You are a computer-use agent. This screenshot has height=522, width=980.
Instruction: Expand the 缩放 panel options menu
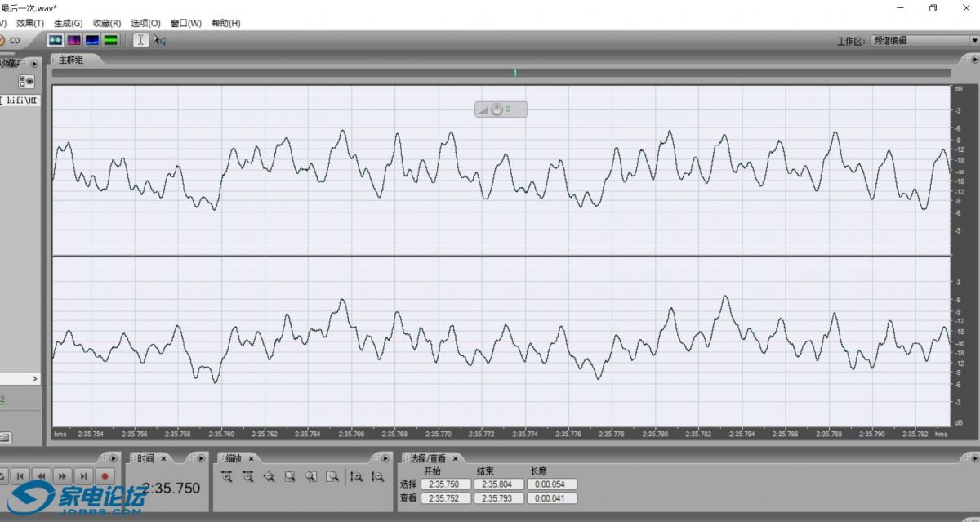(383, 458)
